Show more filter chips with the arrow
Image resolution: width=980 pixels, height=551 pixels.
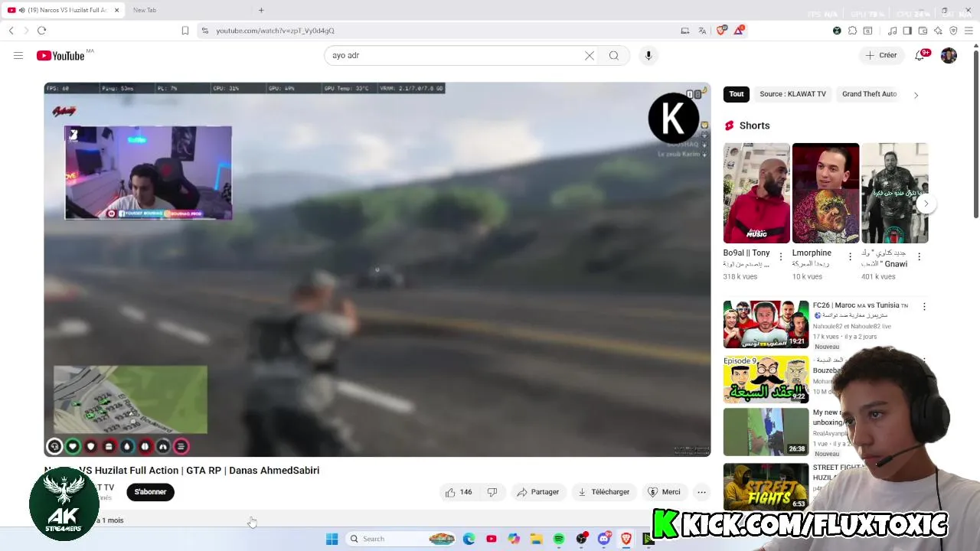(916, 95)
